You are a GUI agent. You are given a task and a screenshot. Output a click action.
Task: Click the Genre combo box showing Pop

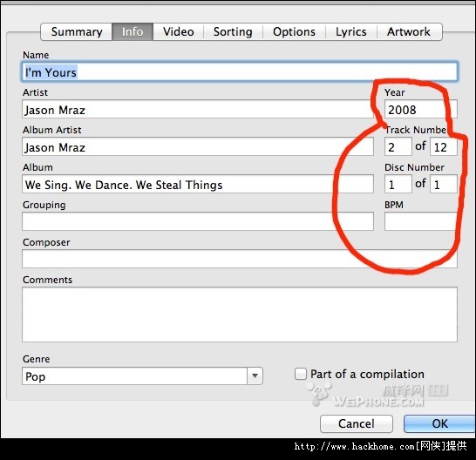tap(142, 376)
